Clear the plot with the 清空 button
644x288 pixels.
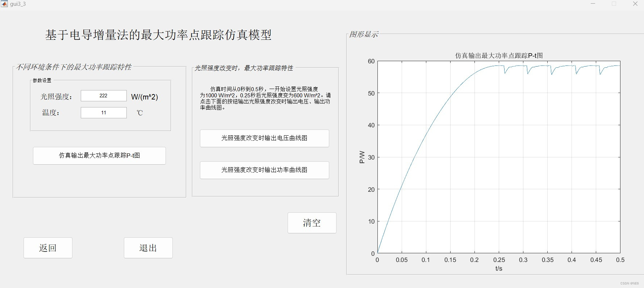click(312, 223)
